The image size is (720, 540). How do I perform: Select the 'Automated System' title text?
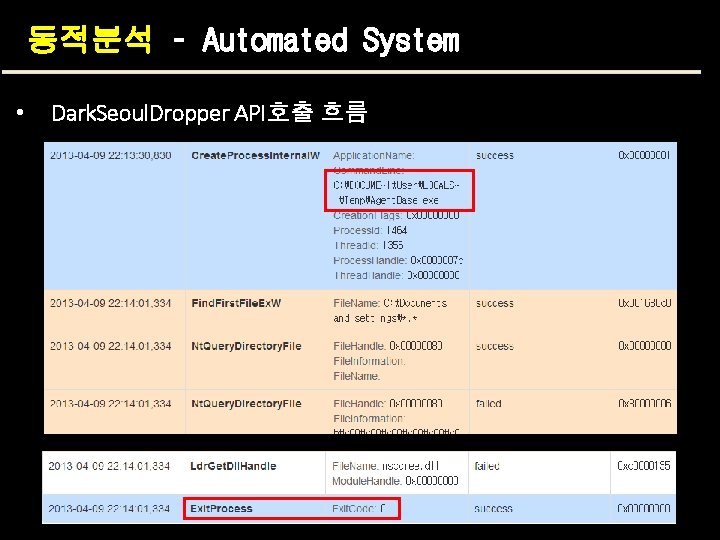coord(331,40)
